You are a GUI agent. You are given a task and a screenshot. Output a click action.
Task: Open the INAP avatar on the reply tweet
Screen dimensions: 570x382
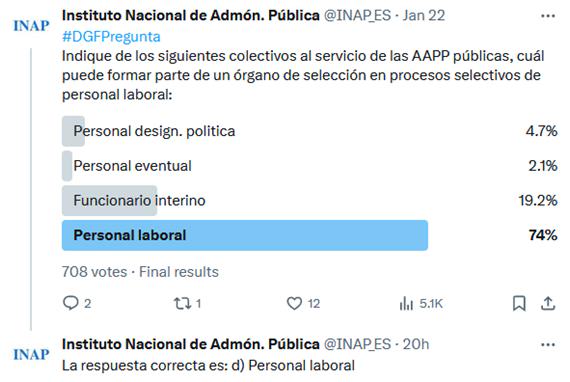(x=31, y=354)
